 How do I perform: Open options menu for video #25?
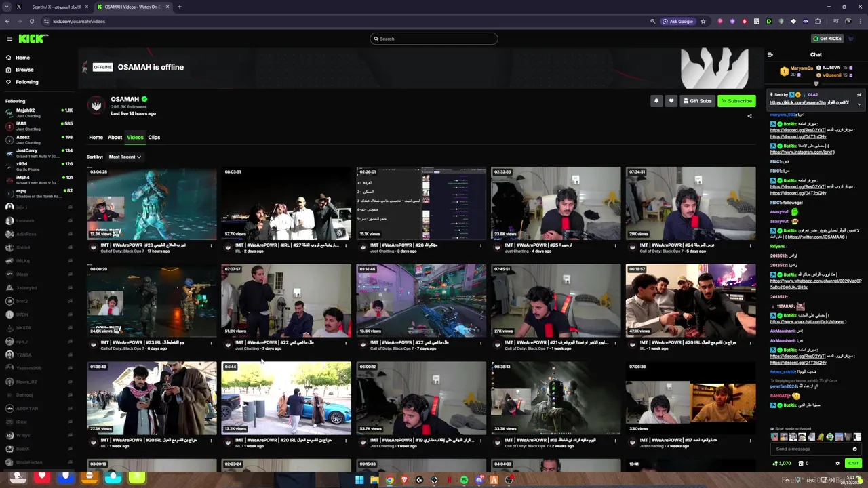pos(615,246)
